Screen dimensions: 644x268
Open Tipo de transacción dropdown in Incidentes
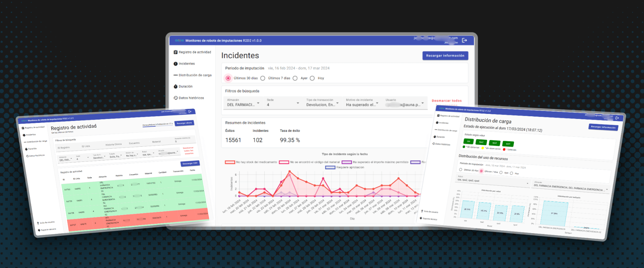[x=322, y=103]
